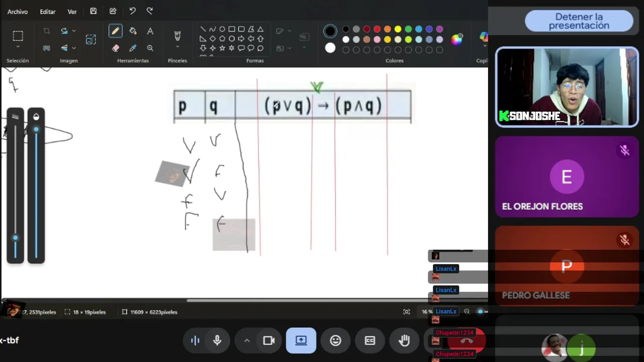Select the Text tool

[x=150, y=31]
